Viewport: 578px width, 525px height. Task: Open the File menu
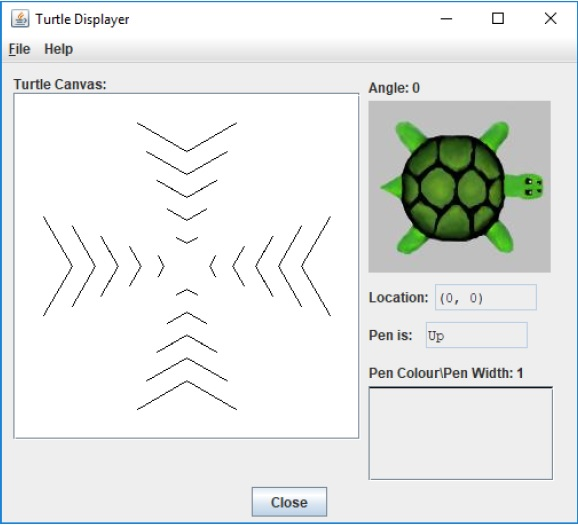(20, 49)
